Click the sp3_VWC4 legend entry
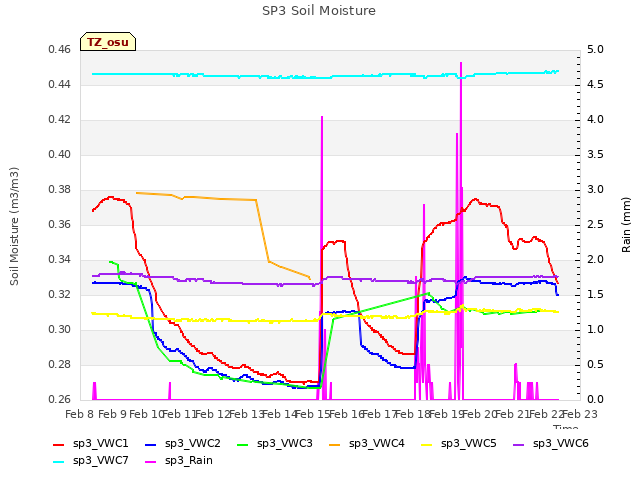640x480 pixels. point(367,443)
